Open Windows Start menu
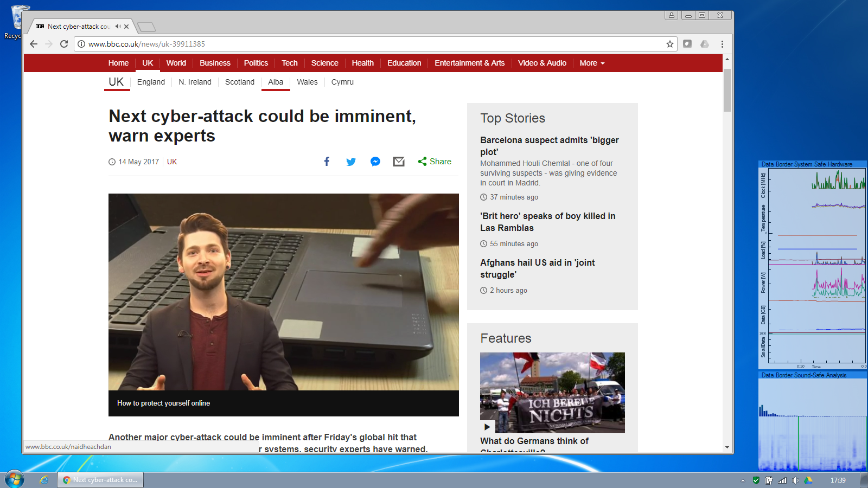This screenshot has width=868, height=488. tap(15, 479)
